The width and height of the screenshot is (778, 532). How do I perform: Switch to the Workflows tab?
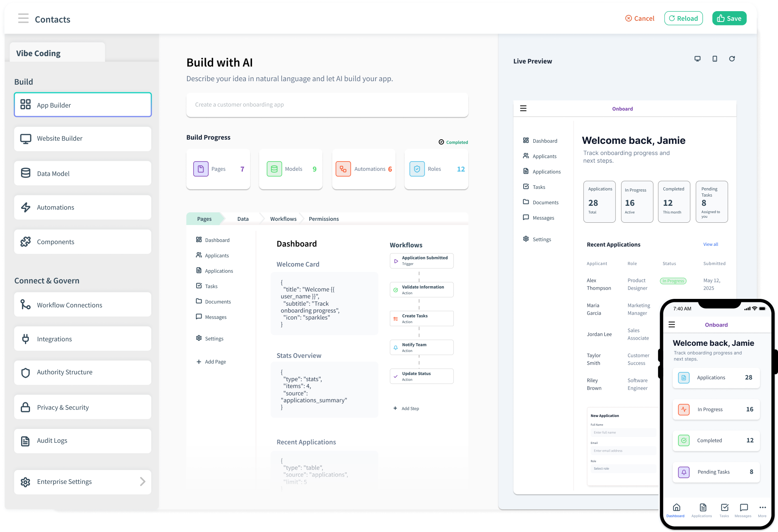(283, 219)
